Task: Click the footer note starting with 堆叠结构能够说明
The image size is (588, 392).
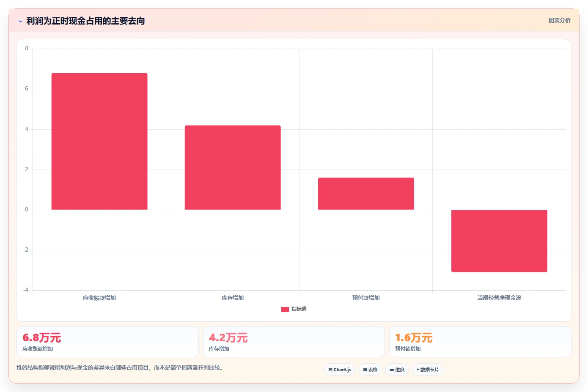Action: tap(120, 367)
